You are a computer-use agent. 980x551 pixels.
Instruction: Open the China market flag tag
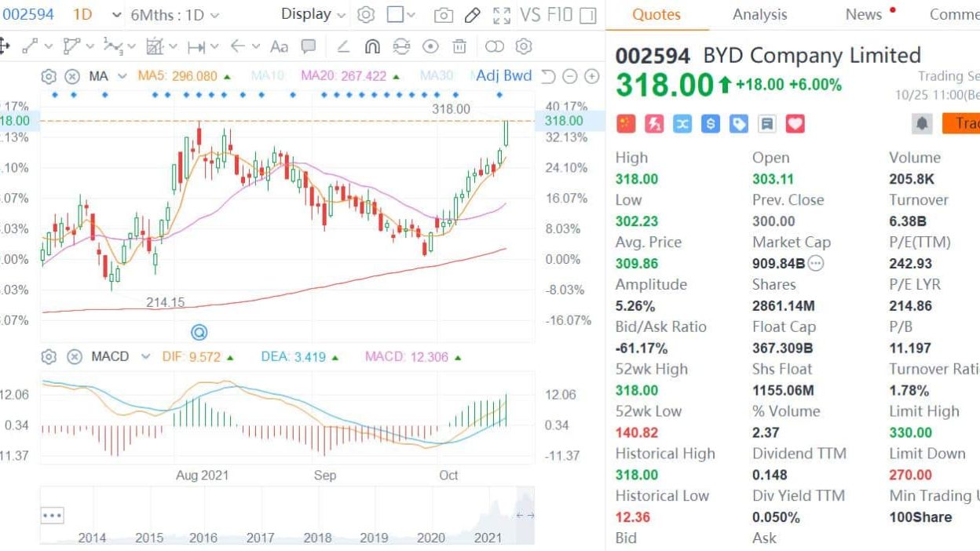click(626, 124)
